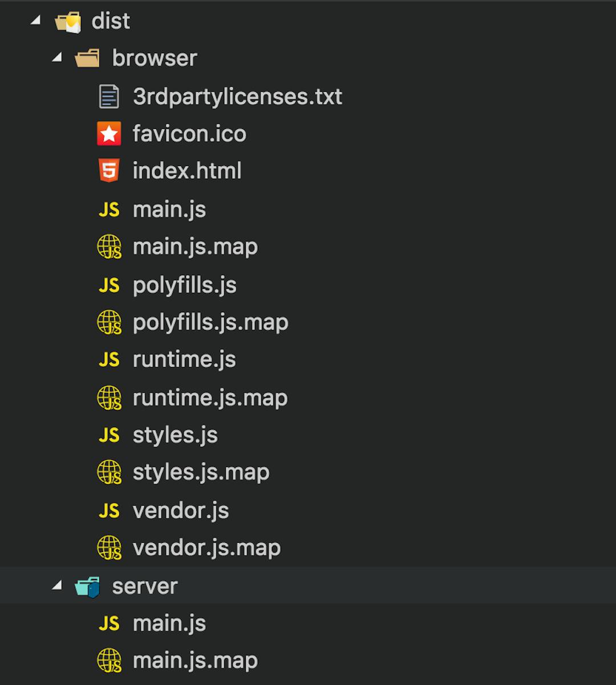
Task: Click the HTML5 icon next to index.html
Action: pos(110,170)
